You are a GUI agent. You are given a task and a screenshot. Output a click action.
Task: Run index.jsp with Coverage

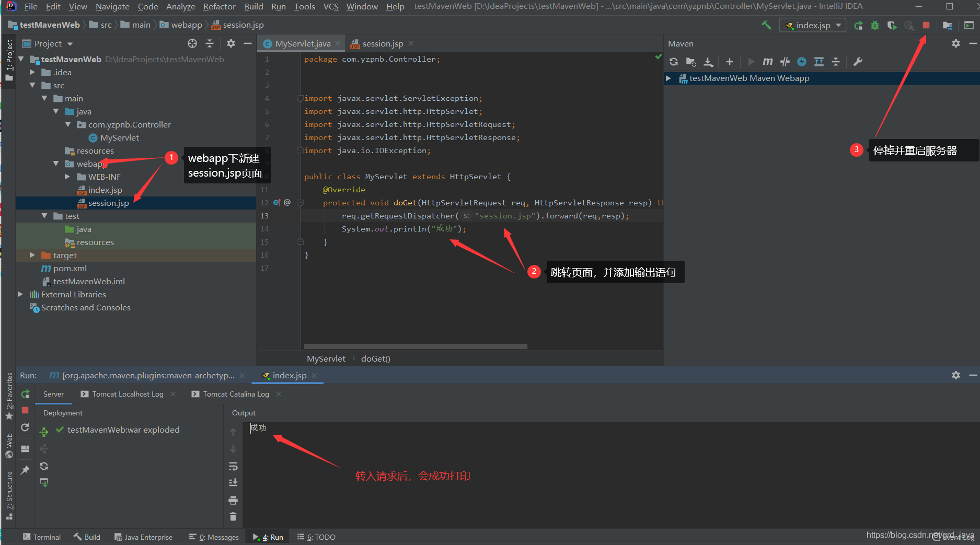[x=892, y=25]
